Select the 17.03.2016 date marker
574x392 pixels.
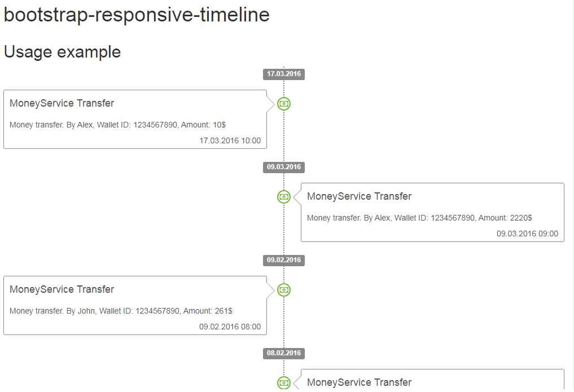click(x=284, y=74)
